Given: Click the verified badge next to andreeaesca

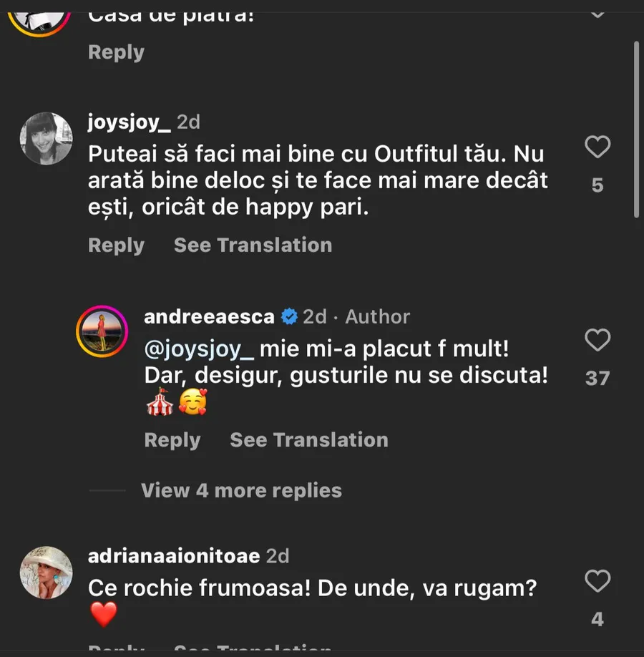Looking at the screenshot, I should 289,316.
